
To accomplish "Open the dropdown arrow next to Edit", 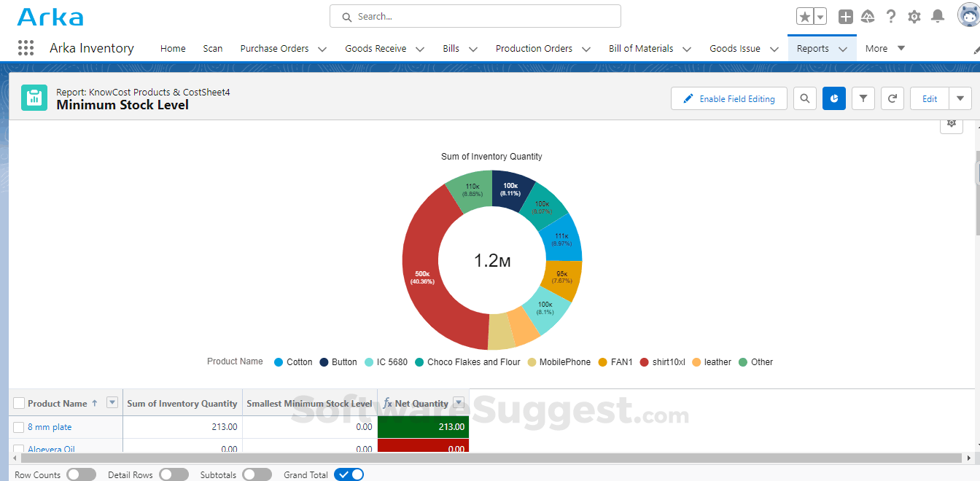I will click(960, 98).
